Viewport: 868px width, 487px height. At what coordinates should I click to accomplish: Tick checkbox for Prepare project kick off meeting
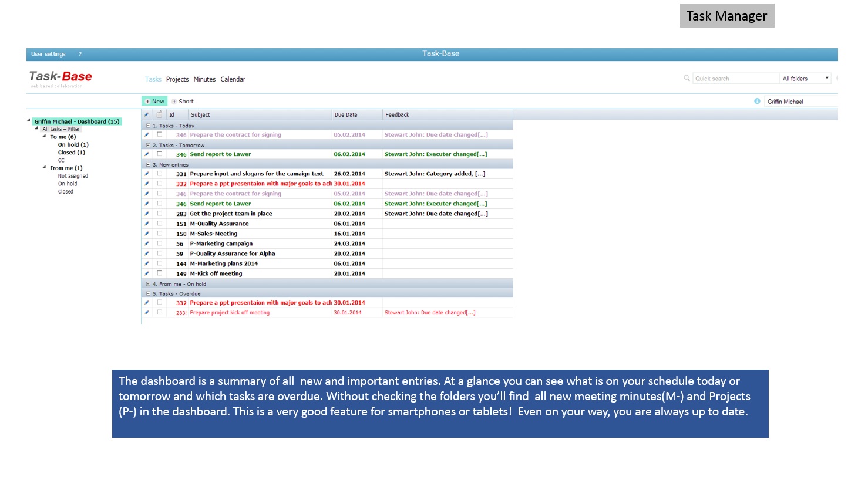pyautogui.click(x=159, y=313)
